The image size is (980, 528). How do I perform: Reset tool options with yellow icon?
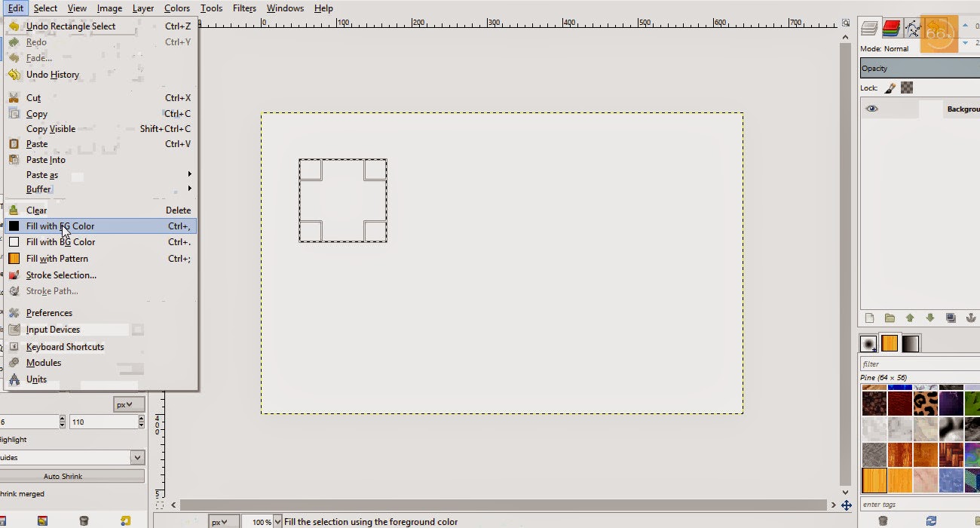[x=126, y=520]
